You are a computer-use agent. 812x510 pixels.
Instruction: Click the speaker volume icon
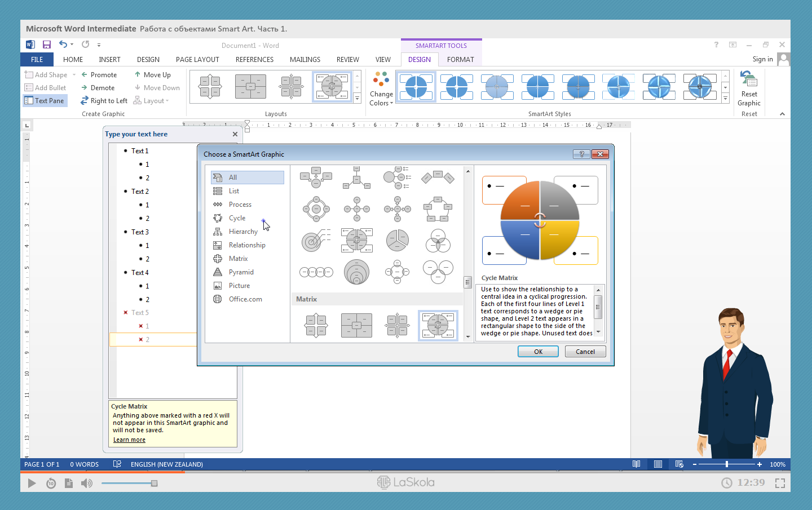(x=87, y=483)
